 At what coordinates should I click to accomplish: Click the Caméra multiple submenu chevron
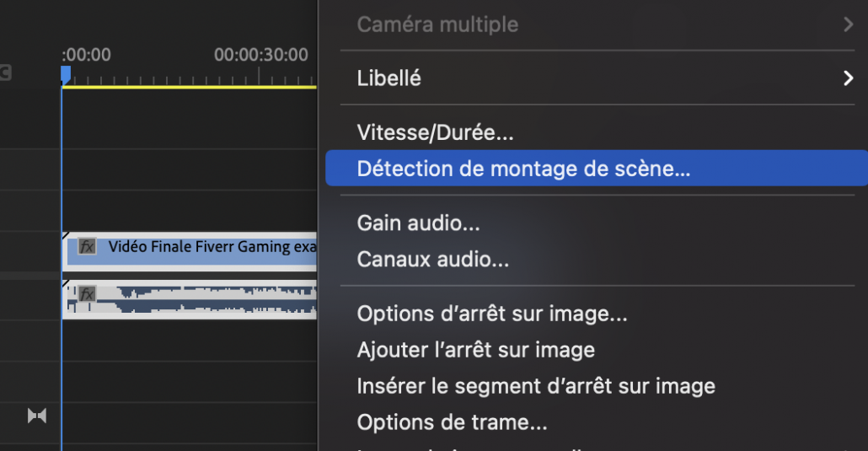pyautogui.click(x=848, y=24)
